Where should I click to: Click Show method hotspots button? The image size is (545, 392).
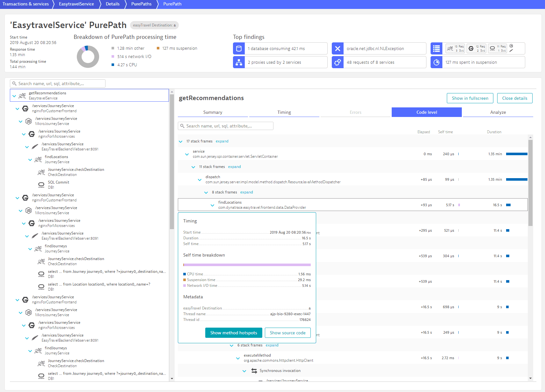pyautogui.click(x=234, y=333)
